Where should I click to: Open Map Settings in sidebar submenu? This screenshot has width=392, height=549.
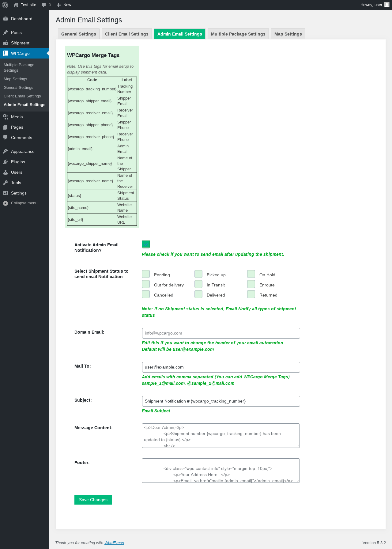pos(24,79)
